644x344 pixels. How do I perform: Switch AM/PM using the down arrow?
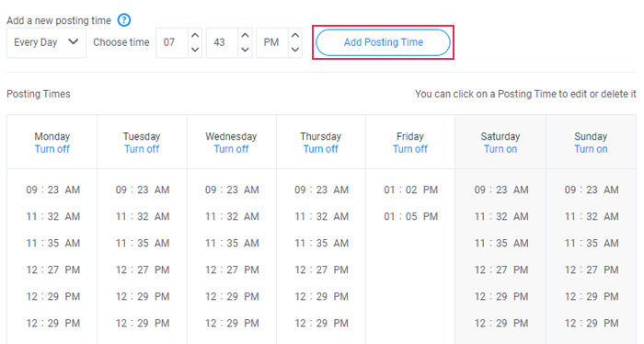coord(295,50)
